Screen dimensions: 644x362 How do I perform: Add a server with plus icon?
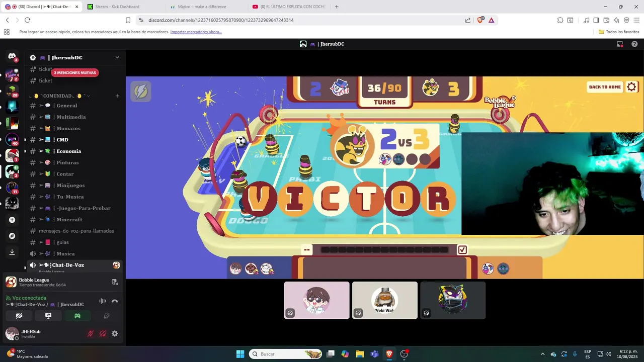(x=12, y=220)
